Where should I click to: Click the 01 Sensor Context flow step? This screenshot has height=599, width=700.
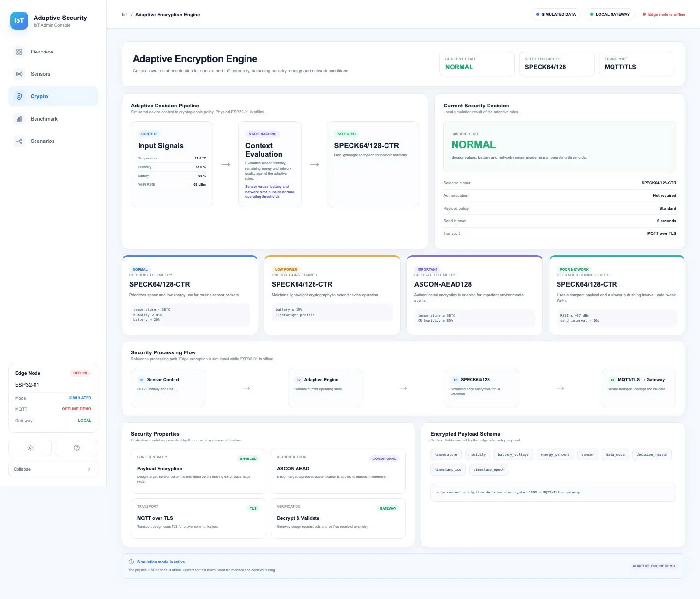click(x=168, y=388)
